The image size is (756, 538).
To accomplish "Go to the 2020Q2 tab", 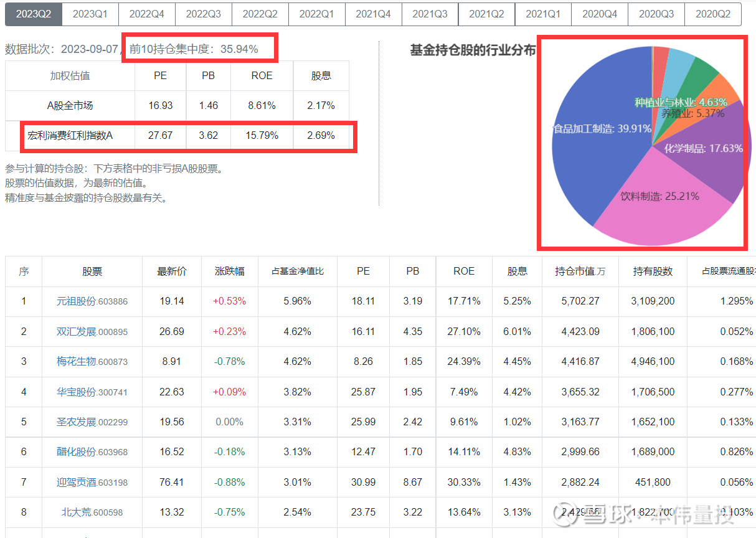I will [712, 14].
